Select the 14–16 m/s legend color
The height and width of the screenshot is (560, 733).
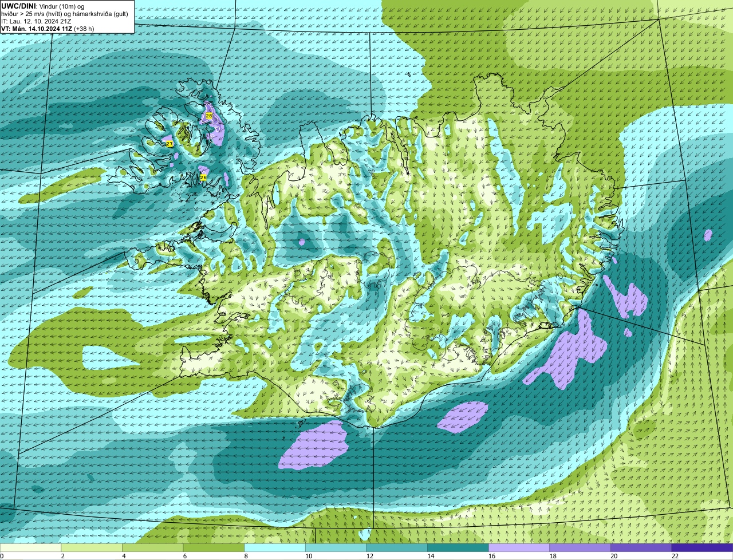coord(458,547)
